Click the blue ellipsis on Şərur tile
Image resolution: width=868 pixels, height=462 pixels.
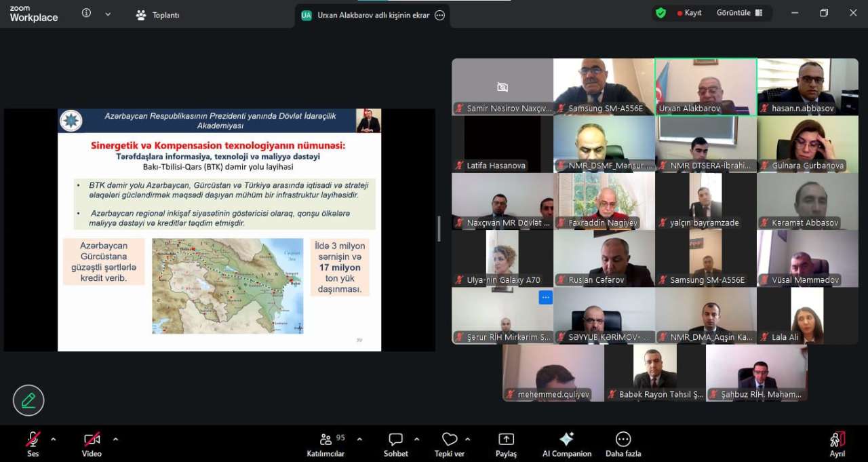point(545,297)
